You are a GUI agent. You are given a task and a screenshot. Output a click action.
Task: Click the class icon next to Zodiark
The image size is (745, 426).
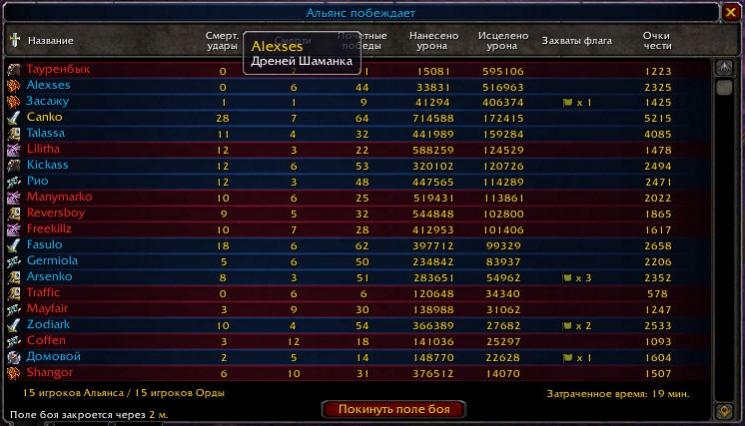(14, 325)
